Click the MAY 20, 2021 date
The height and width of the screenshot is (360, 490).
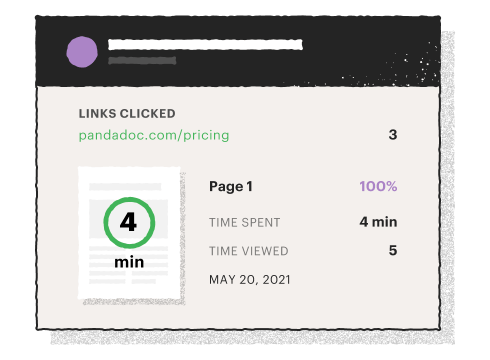pyautogui.click(x=250, y=280)
